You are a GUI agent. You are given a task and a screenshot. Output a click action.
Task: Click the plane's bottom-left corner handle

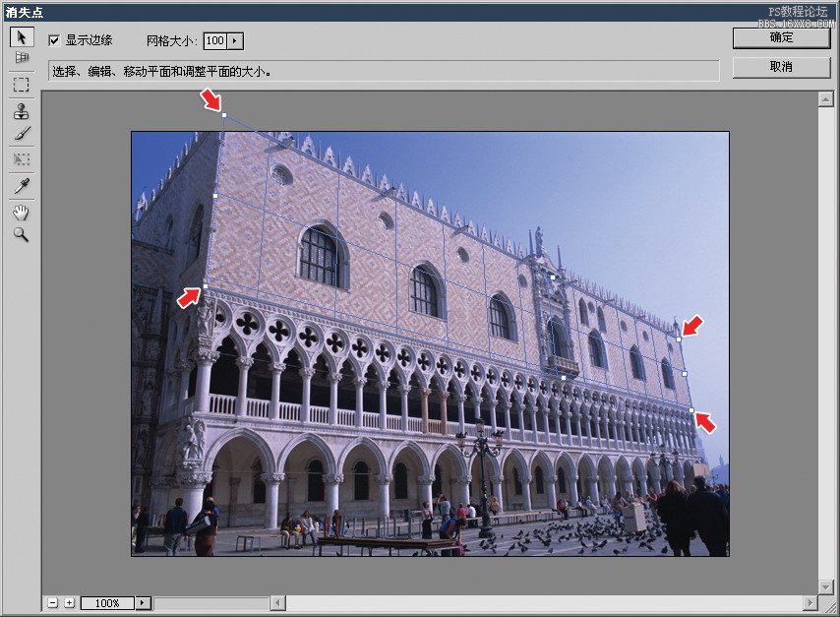(x=206, y=286)
